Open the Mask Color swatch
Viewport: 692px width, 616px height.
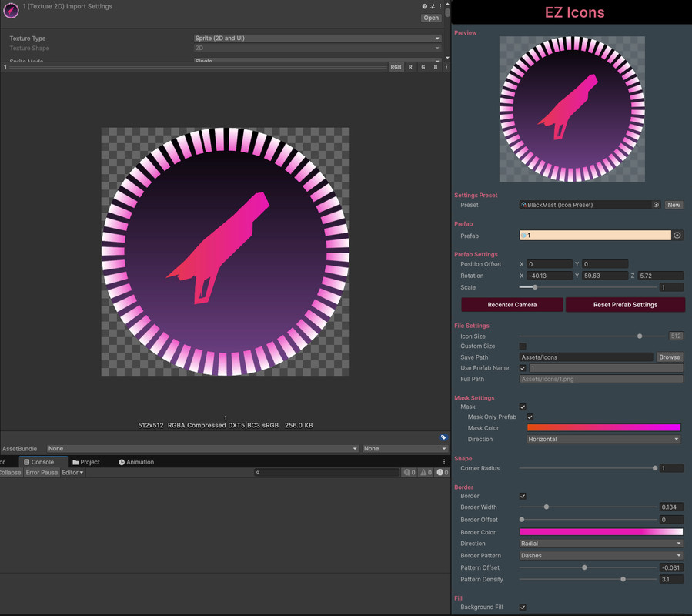[x=603, y=427]
